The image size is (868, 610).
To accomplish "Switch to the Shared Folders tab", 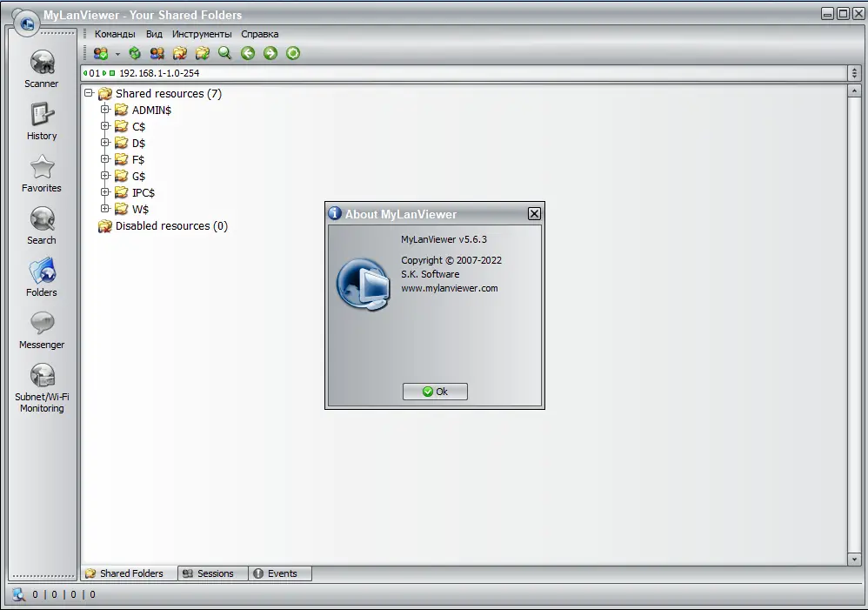I will tap(130, 573).
